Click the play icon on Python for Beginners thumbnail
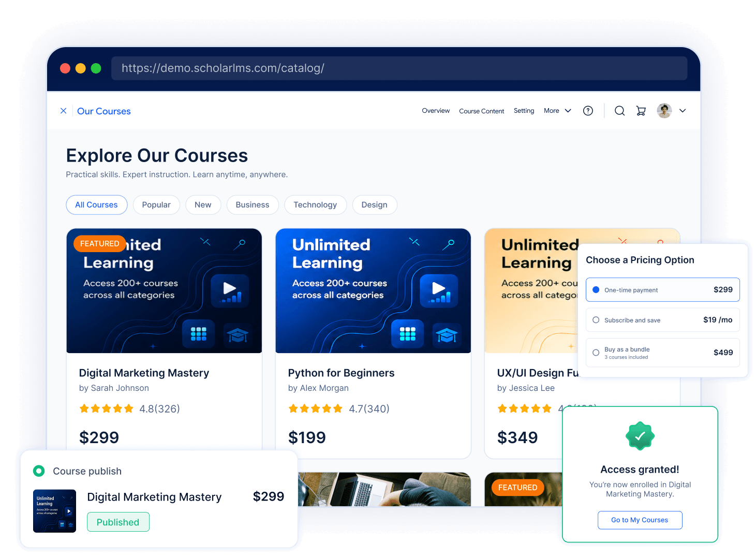This screenshot has height=556, width=756. tap(439, 290)
